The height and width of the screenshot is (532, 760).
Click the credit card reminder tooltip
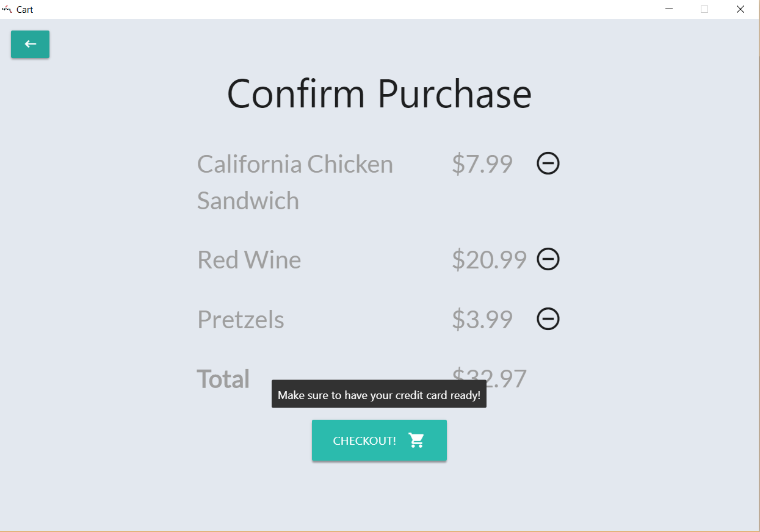coord(378,395)
